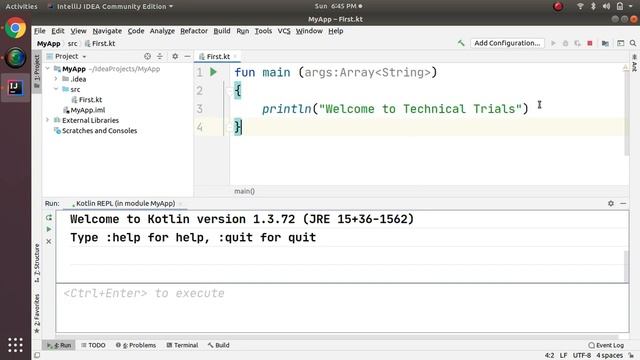Image resolution: width=640 pixels, height=360 pixels.
Task: Hide the Run tool window
Action: 623,203
